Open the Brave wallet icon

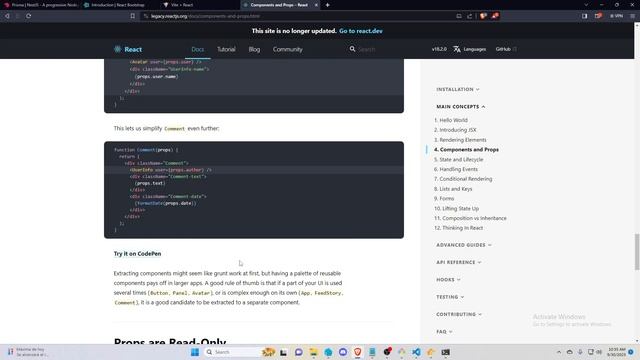pyautogui.click(x=598, y=16)
